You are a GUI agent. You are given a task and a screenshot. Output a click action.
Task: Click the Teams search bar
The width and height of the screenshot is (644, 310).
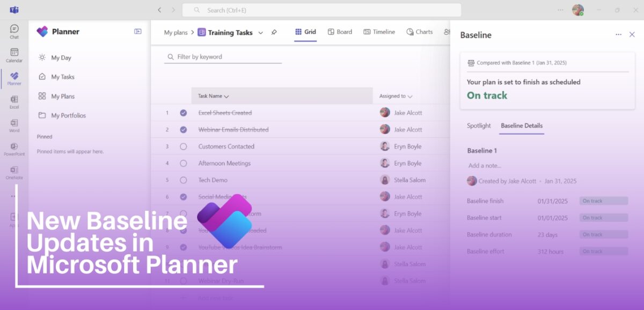tap(321, 10)
